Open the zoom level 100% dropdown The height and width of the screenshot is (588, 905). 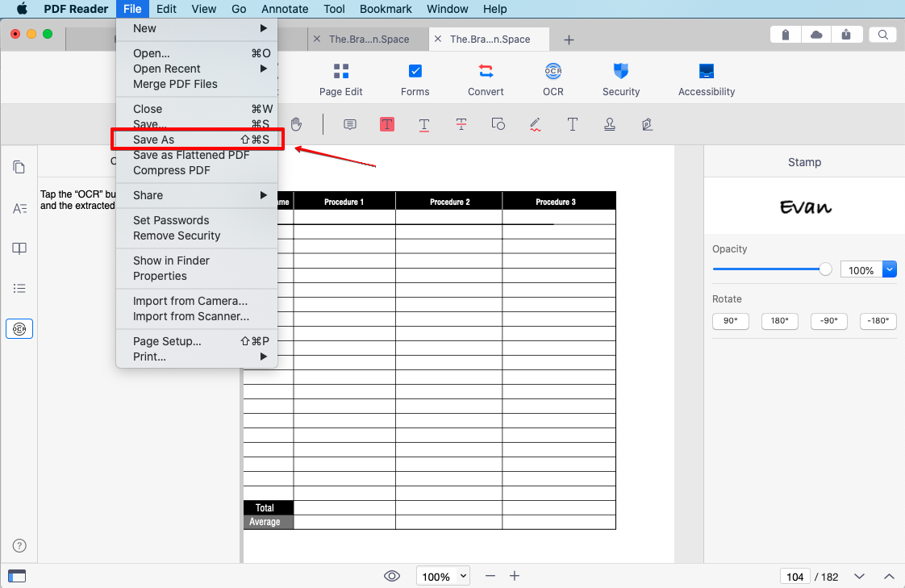coord(443,576)
